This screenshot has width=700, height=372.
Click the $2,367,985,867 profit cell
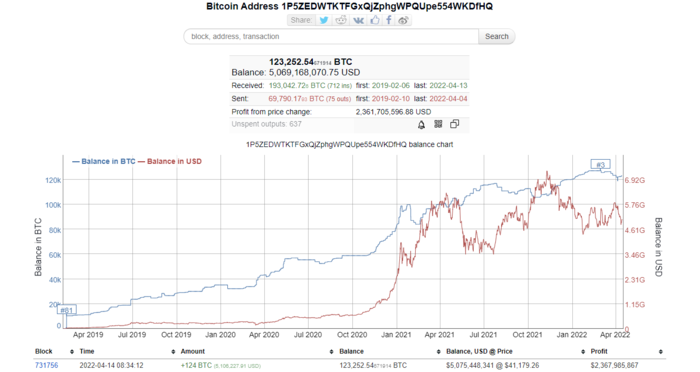(614, 365)
